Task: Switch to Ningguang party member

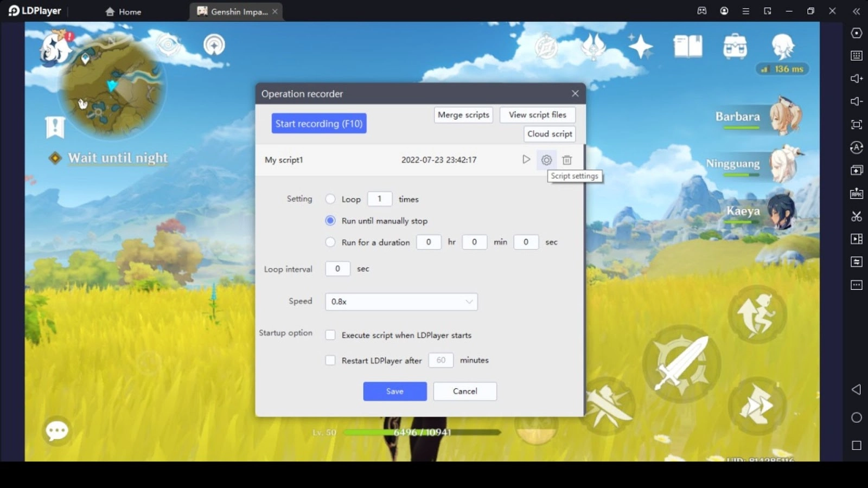Action: point(754,164)
